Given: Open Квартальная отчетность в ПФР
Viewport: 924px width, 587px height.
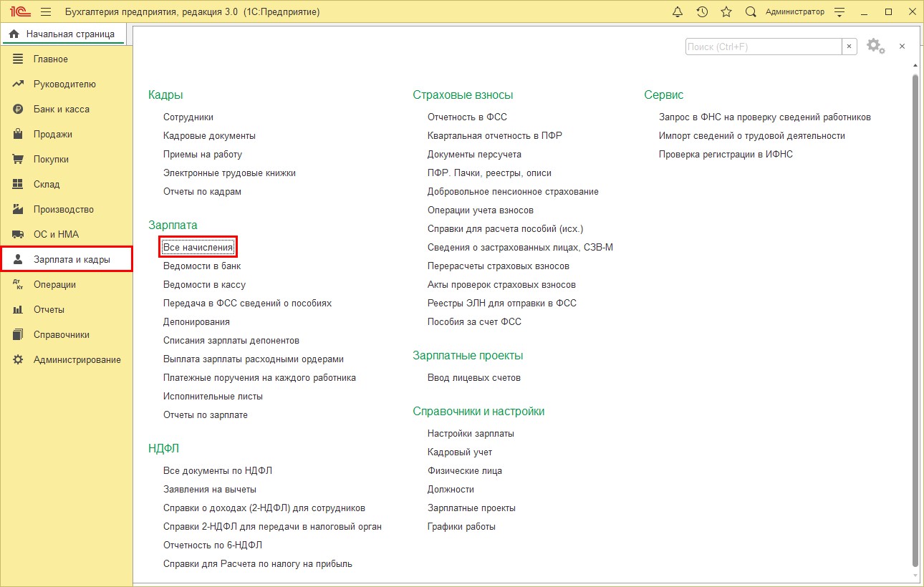Looking at the screenshot, I should click(495, 135).
